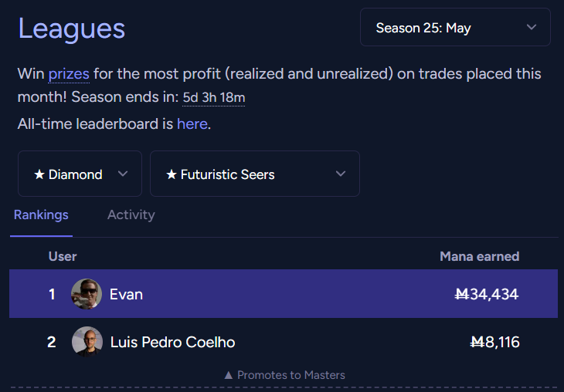This screenshot has height=392, width=564.
Task: Switch to the Activity tab
Action: (131, 215)
